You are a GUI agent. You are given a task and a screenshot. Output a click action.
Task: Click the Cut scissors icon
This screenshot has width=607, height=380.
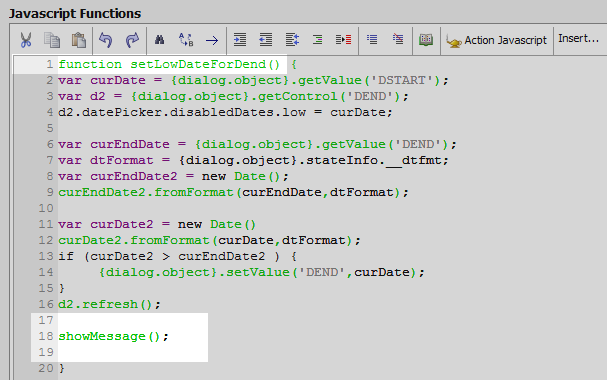tap(26, 40)
